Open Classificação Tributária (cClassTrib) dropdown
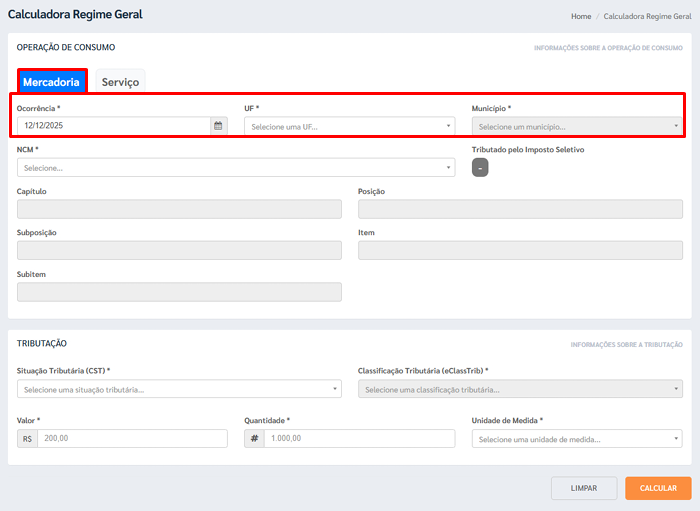Image resolution: width=700 pixels, height=511 pixels. pyautogui.click(x=520, y=389)
